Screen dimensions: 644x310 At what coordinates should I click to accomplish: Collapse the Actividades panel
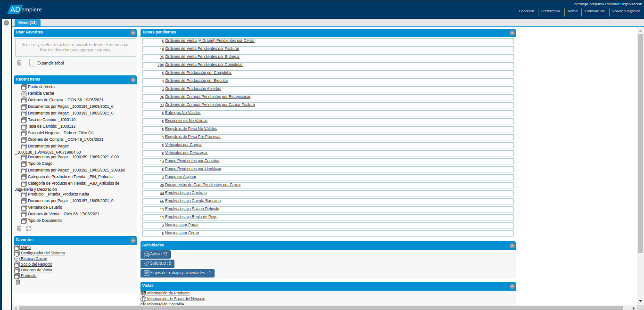click(x=512, y=245)
